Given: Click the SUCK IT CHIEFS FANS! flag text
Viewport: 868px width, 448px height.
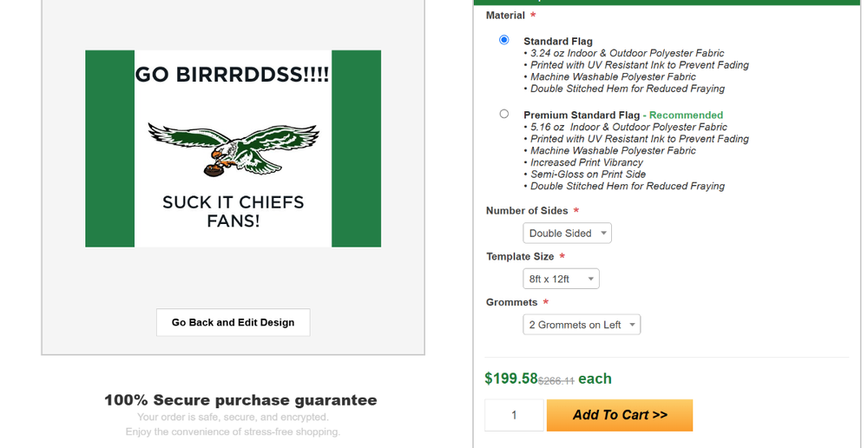Looking at the screenshot, I should click(x=233, y=211).
